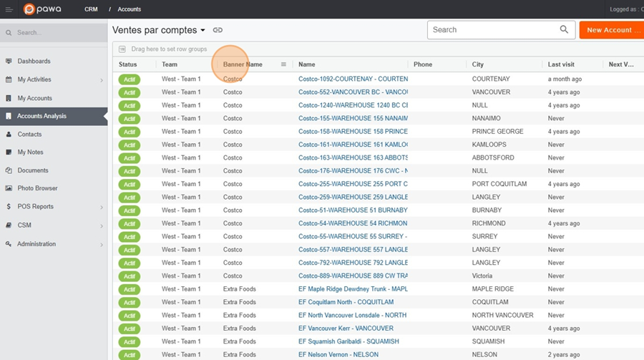Go to Contacts in the sidebar
The height and width of the screenshot is (360, 644).
pyautogui.click(x=29, y=134)
